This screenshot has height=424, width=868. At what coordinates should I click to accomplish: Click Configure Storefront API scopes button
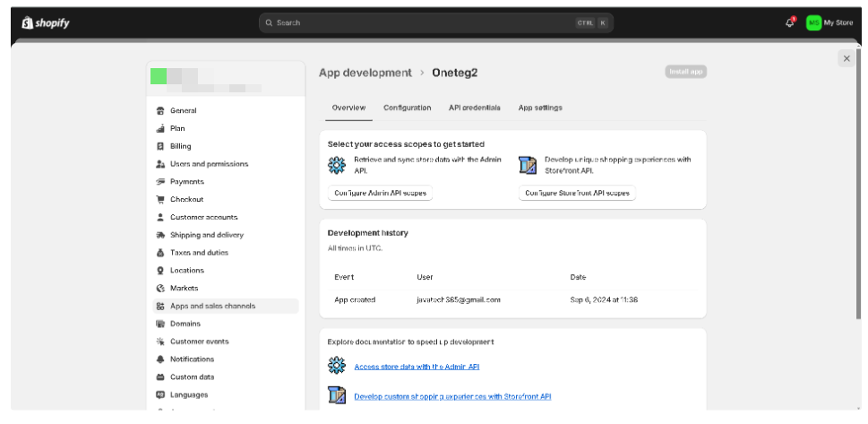click(x=577, y=193)
